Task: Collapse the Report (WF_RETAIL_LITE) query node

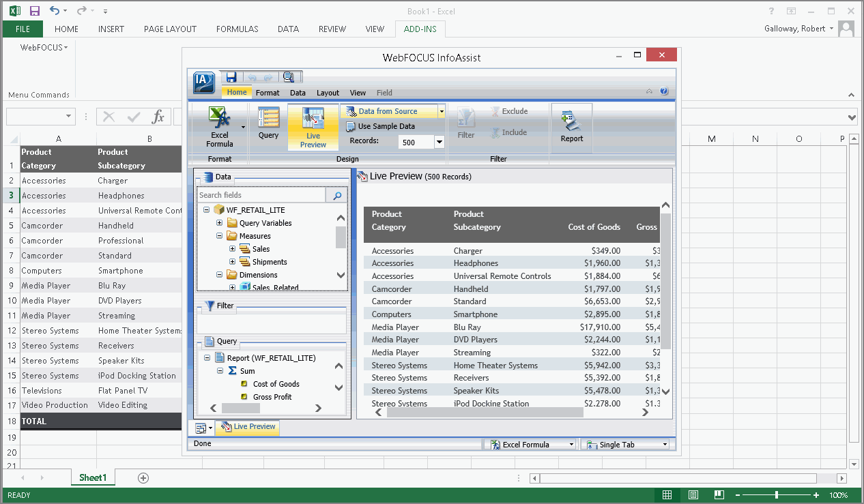Action: tap(207, 358)
